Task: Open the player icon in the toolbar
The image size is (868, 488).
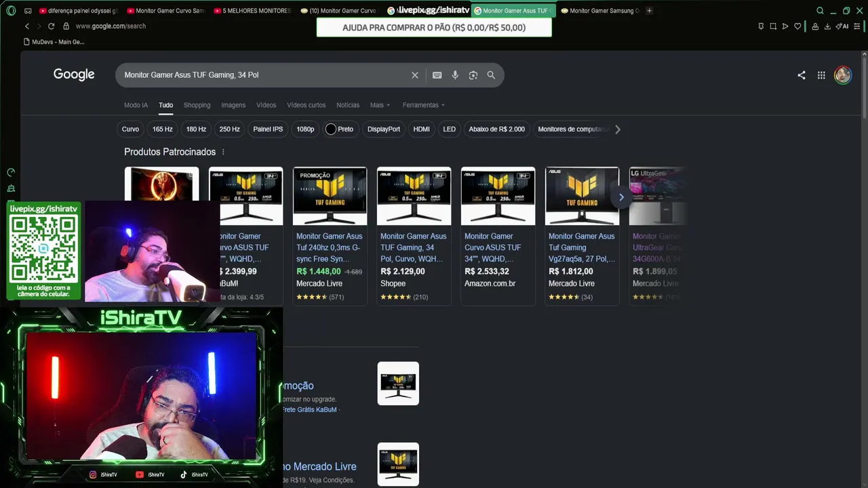Action: [785, 26]
